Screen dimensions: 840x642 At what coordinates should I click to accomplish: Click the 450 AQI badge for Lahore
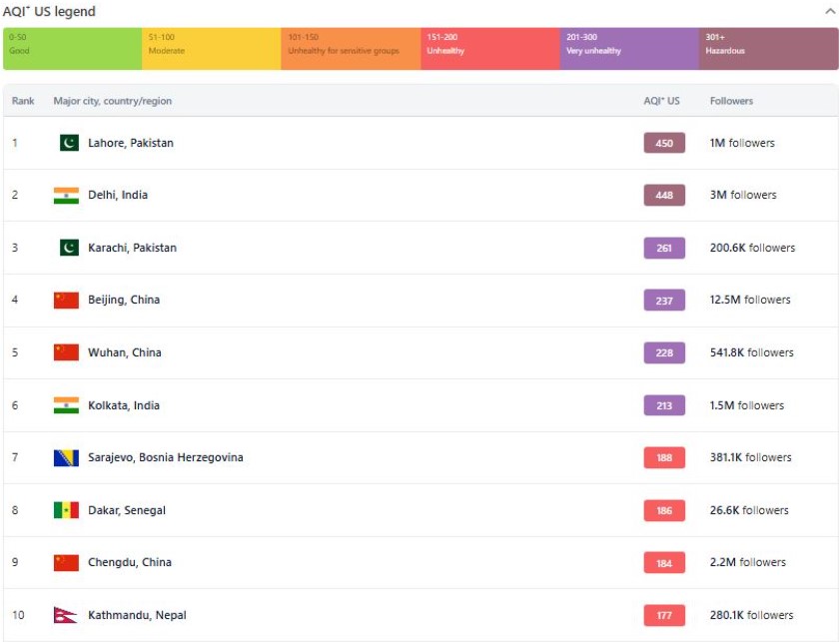click(x=664, y=143)
